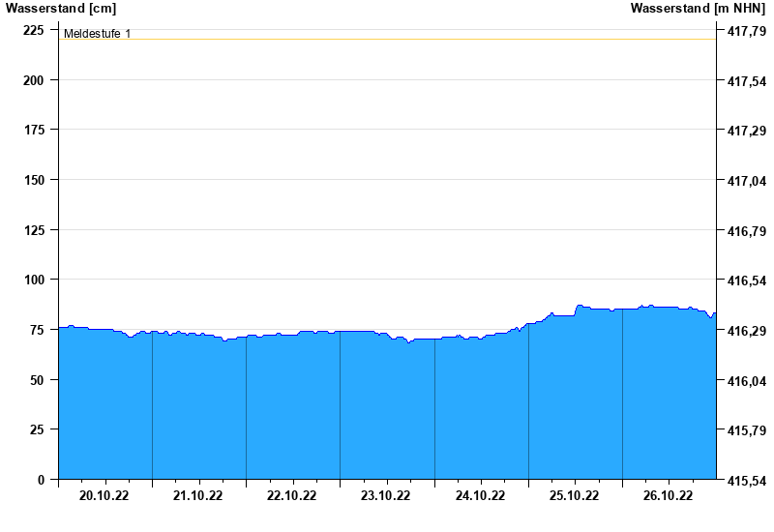Click the 150 tick label on left axis
The image size is (774, 532).
(34, 180)
